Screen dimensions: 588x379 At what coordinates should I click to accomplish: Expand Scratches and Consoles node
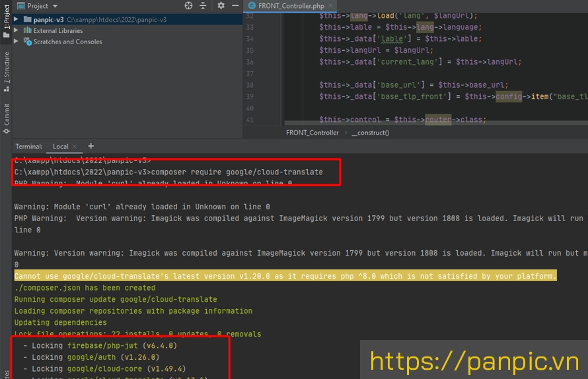click(16, 41)
